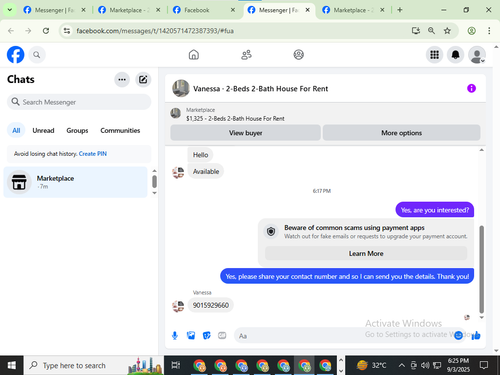Open account profile avatar menu

pyautogui.click(x=477, y=55)
